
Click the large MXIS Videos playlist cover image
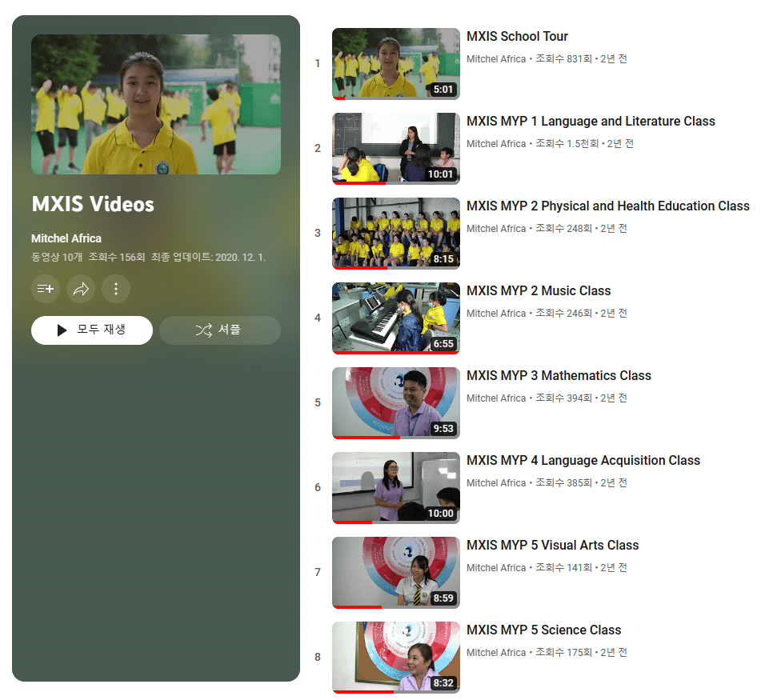point(156,104)
